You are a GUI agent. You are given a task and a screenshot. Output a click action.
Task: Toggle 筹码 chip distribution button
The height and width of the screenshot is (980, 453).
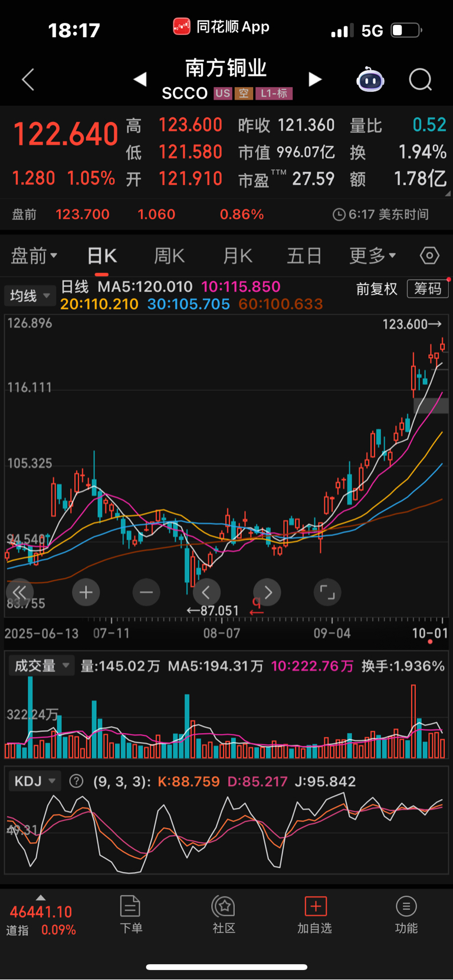pyautogui.click(x=428, y=288)
